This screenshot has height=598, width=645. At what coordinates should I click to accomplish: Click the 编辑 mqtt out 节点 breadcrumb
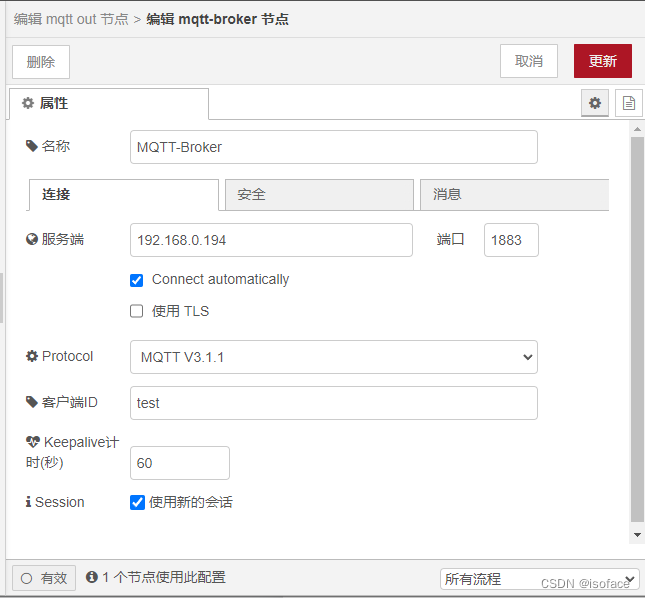click(71, 19)
